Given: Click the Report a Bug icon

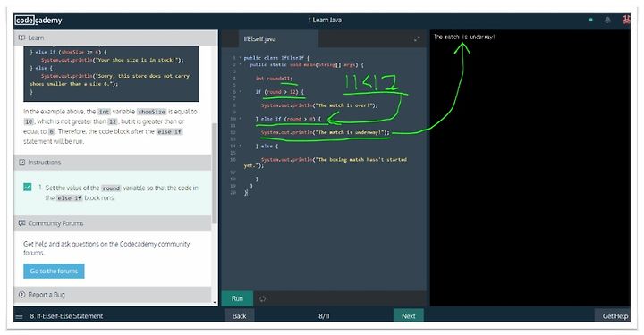Looking at the screenshot, I should coord(21,295).
